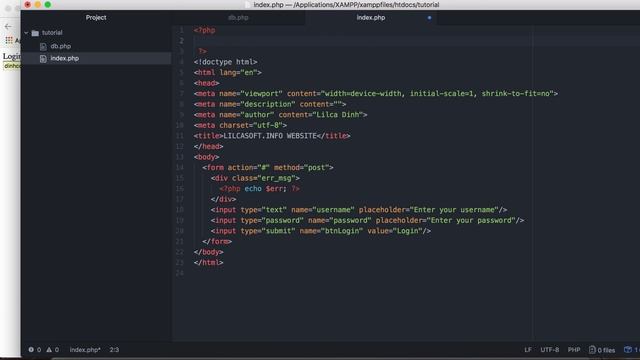Click the <!doctype html> line
Viewport: 640px width, 360px height.
click(x=226, y=62)
